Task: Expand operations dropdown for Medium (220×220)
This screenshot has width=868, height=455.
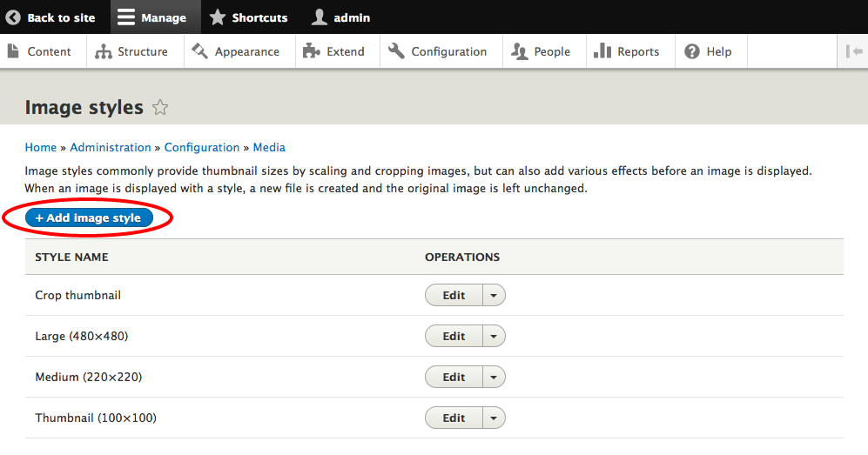Action: (x=494, y=378)
